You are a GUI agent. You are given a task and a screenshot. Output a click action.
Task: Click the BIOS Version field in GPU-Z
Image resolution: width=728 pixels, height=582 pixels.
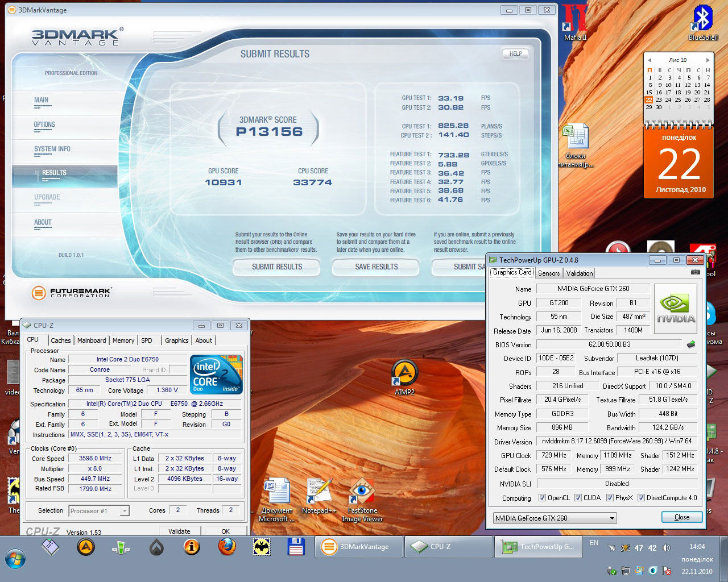pyautogui.click(x=609, y=344)
